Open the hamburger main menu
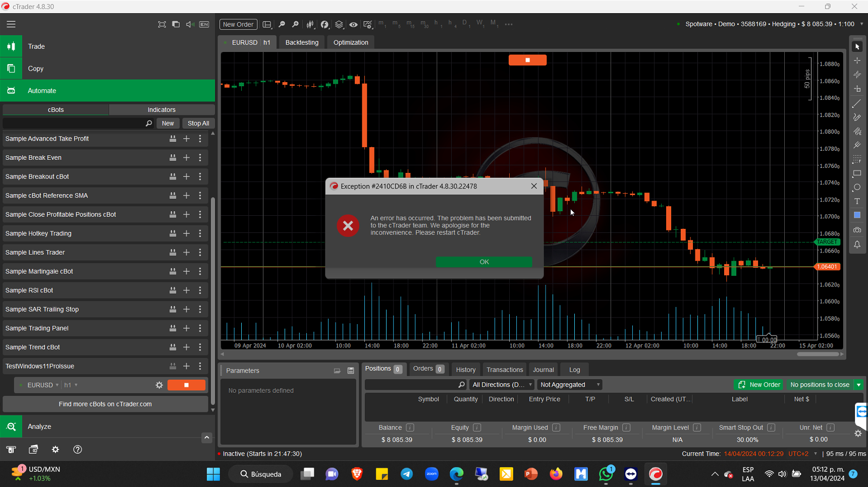The height and width of the screenshot is (487, 868). click(x=11, y=24)
